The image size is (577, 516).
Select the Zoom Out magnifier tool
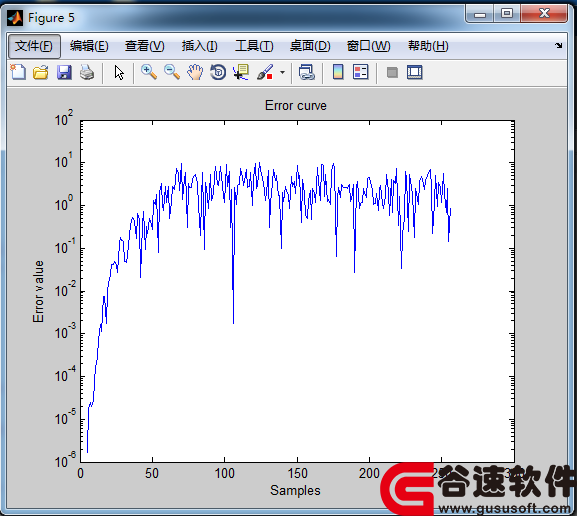pyautogui.click(x=172, y=72)
